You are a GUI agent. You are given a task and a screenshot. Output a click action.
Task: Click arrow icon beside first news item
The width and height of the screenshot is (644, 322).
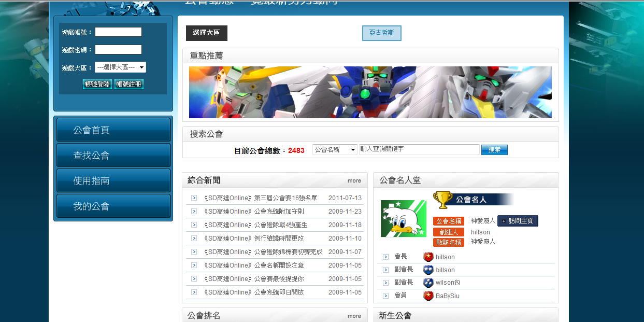coord(194,198)
